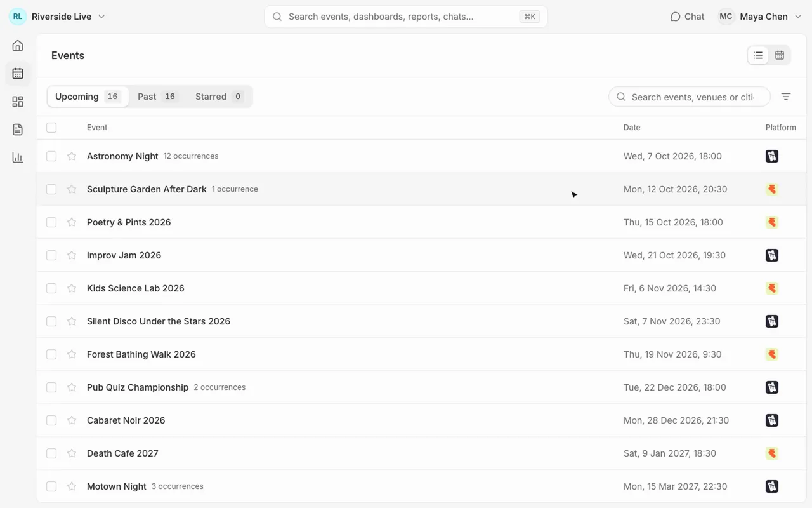Select the Upcoming tab
Viewport: 812px width, 508px height.
[x=88, y=97]
